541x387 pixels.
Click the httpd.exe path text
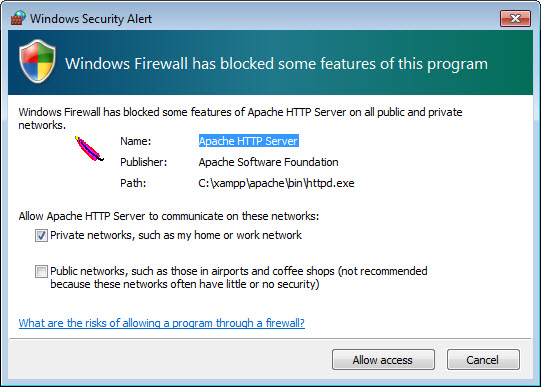click(x=276, y=183)
